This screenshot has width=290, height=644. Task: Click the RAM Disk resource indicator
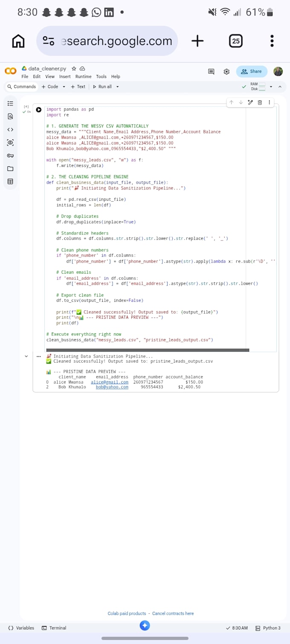[258, 87]
